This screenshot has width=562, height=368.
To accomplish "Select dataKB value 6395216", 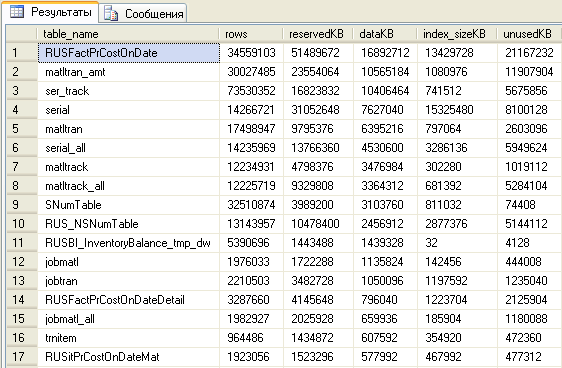I will pos(385,129).
